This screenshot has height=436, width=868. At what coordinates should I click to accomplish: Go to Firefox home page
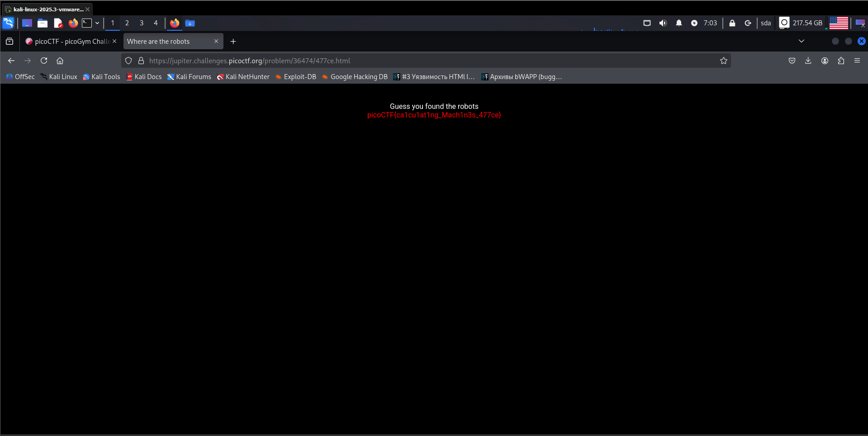[60, 61]
